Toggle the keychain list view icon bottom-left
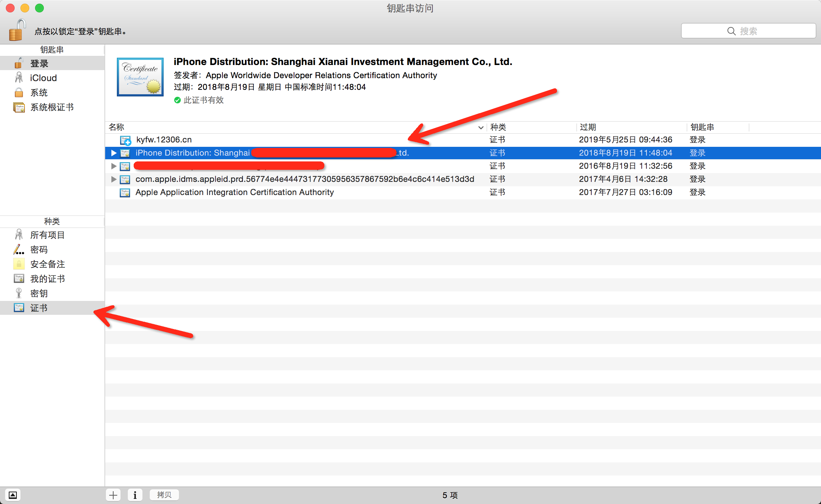Screen dimensions: 821x504 [x=13, y=495]
